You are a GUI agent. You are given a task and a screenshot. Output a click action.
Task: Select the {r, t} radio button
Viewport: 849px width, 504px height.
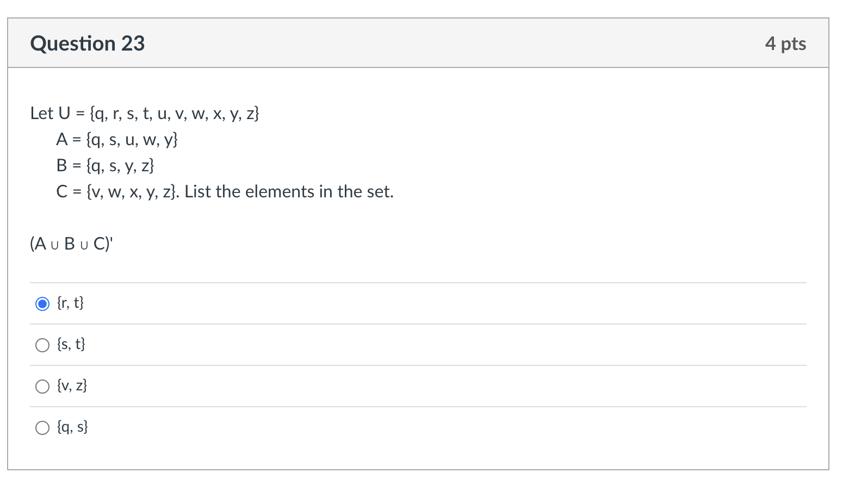(x=42, y=303)
